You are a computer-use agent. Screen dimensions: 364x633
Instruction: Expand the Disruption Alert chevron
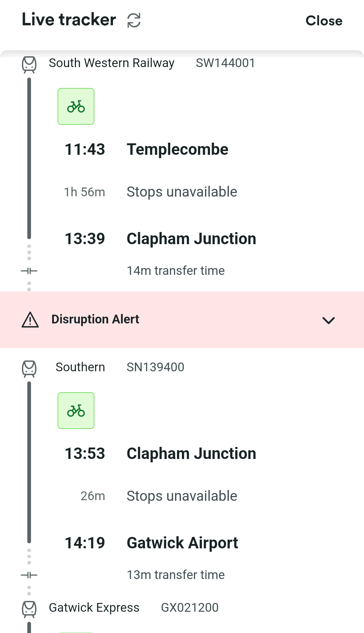[329, 320]
